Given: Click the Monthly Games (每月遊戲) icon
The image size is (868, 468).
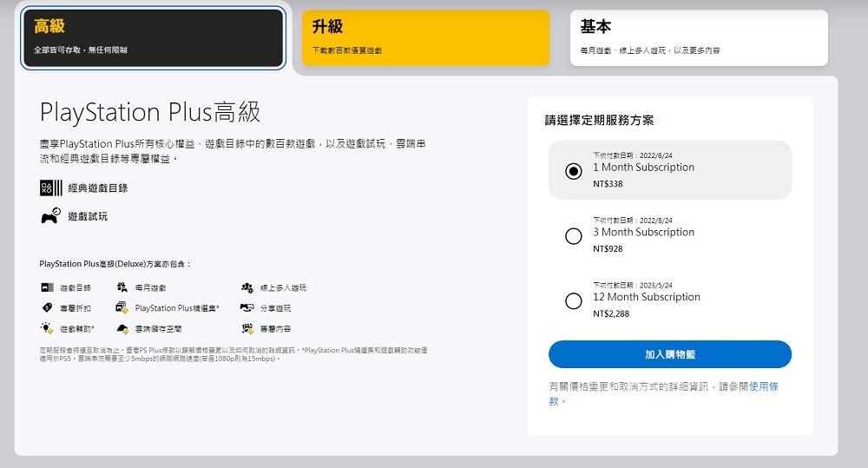Looking at the screenshot, I should [x=122, y=287].
